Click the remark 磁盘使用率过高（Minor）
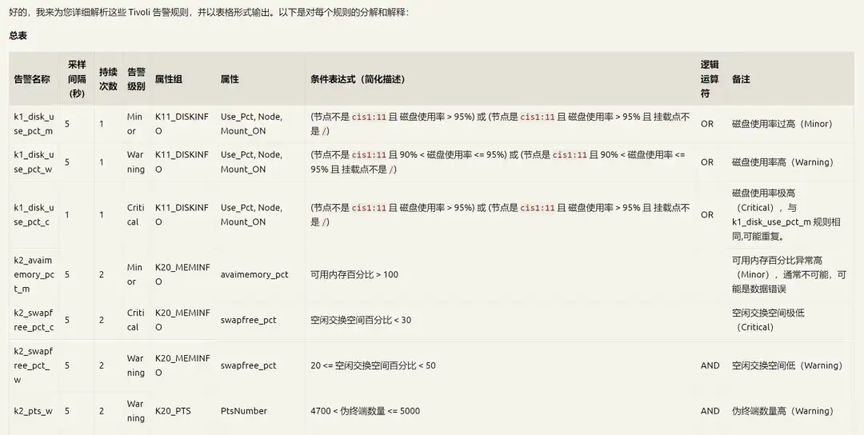 [782, 124]
